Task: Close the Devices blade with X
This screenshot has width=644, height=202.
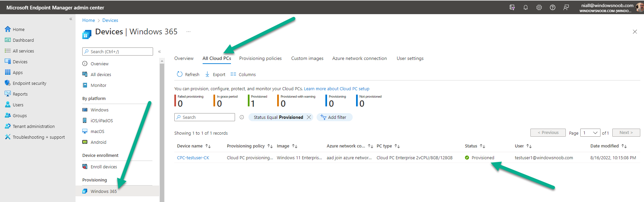Action: pyautogui.click(x=635, y=32)
